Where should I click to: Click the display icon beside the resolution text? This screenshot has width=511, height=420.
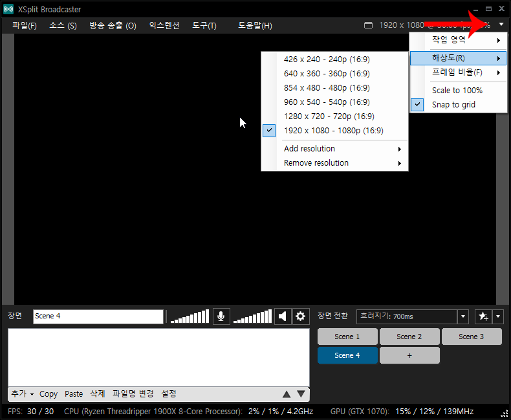(368, 25)
